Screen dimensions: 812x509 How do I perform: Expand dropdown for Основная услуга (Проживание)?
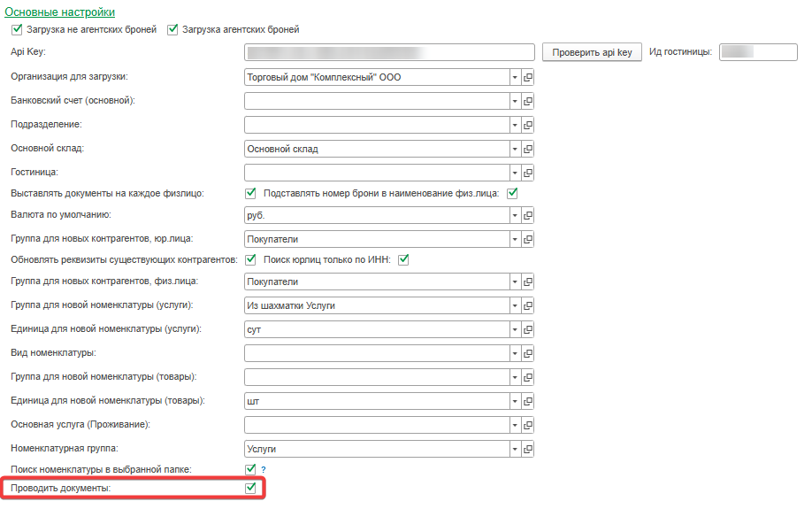coord(515,425)
